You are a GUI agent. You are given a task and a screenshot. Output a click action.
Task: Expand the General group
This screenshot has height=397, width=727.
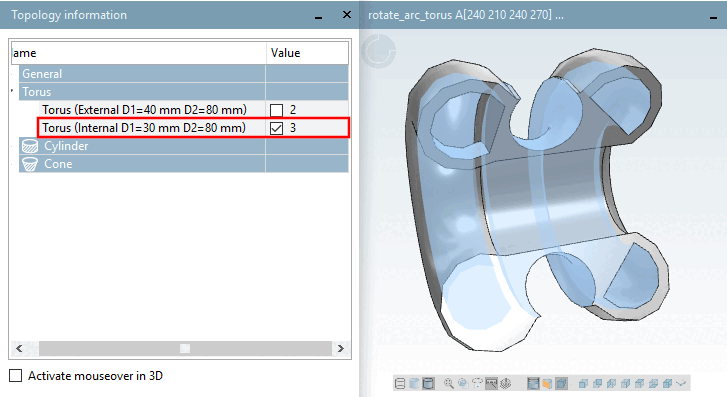[13, 74]
